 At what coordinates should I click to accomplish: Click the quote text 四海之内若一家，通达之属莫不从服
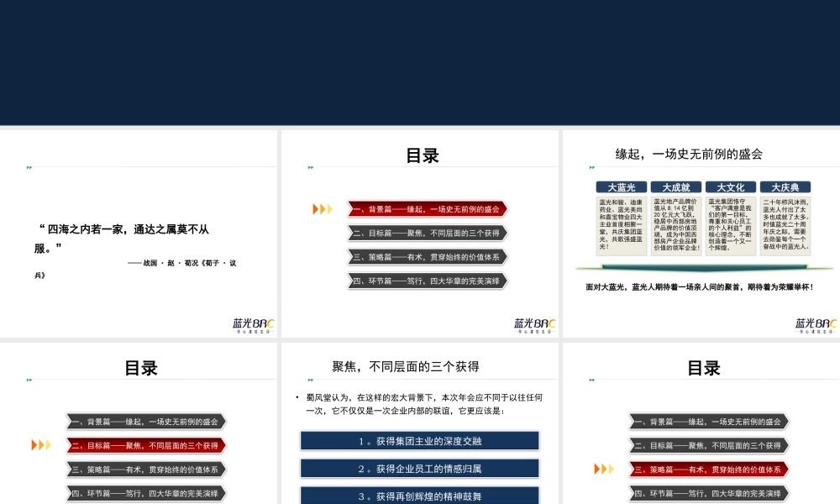[x=122, y=239]
